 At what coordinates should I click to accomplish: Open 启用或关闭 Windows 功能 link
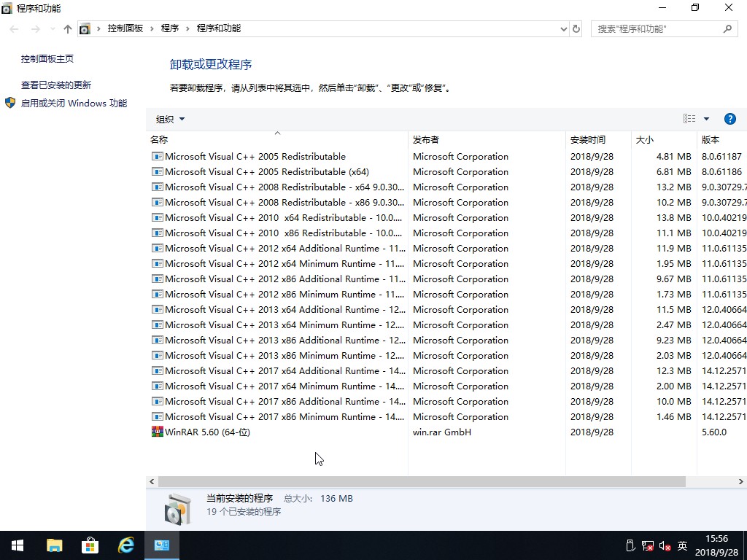point(74,104)
